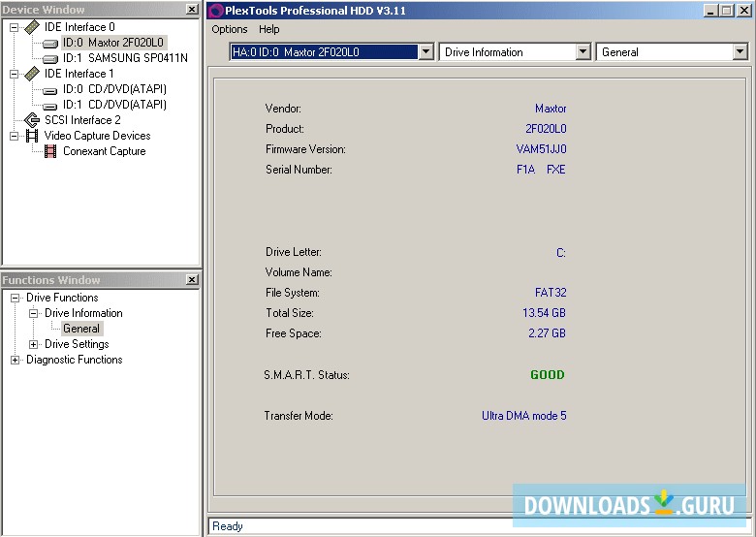Open the drive selection dropdown
756x537 pixels.
click(425, 52)
